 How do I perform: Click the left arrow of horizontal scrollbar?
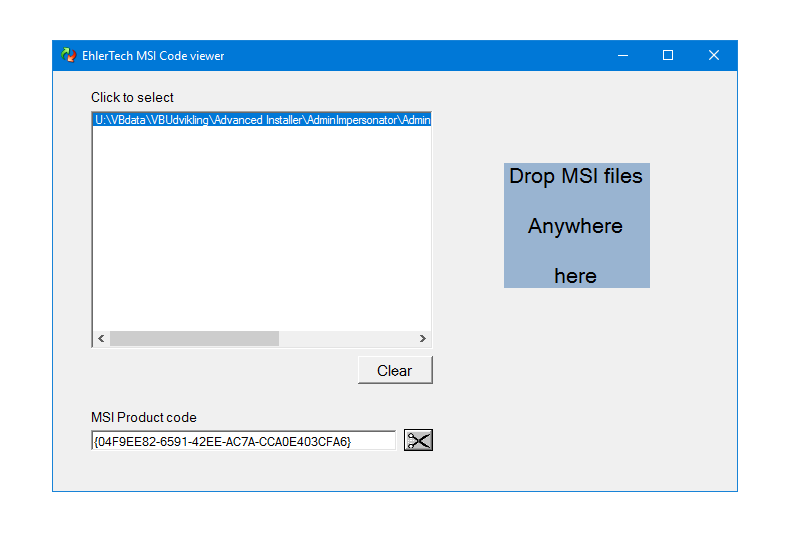point(100,339)
